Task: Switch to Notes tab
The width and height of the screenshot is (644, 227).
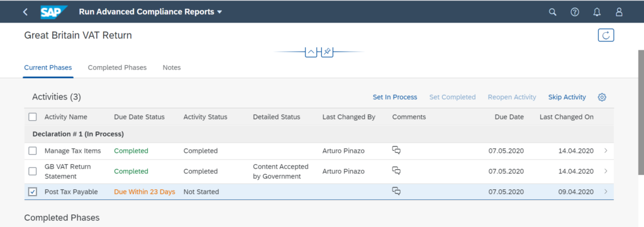Action: (x=172, y=67)
